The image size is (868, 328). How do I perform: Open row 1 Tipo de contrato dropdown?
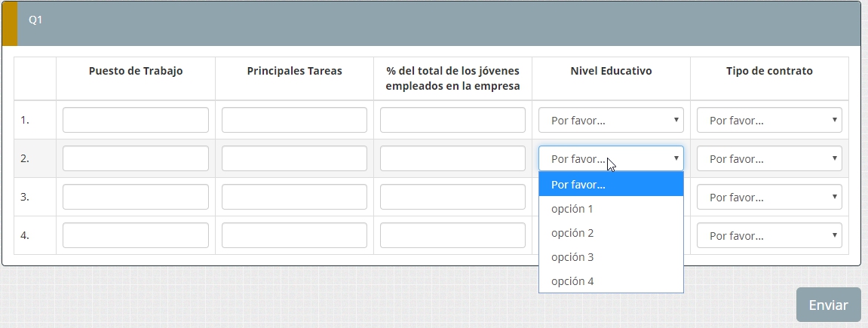(769, 120)
